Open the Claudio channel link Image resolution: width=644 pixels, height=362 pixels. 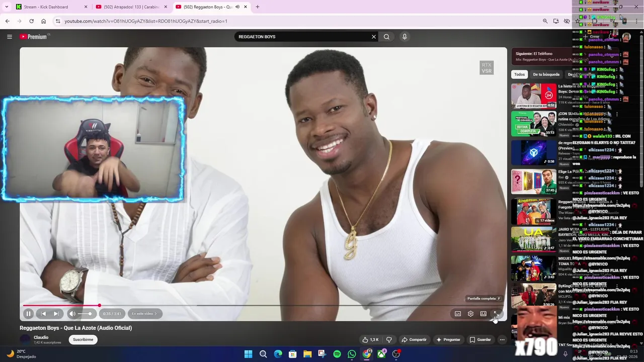[x=41, y=337]
